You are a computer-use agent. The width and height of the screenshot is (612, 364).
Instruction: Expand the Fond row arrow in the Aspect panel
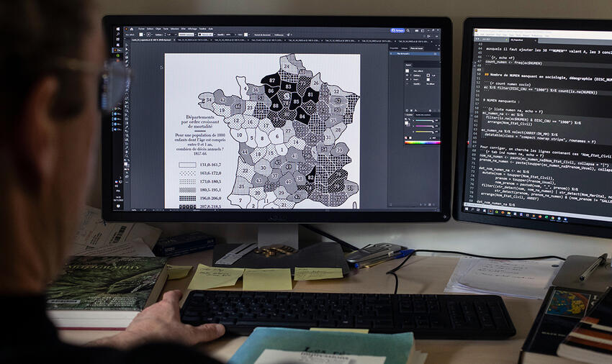click(411, 80)
